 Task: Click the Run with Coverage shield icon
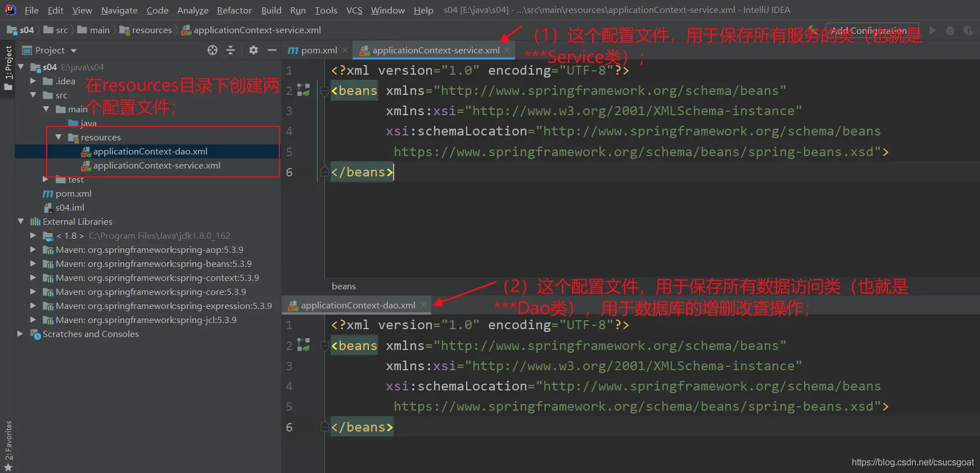[x=968, y=30]
